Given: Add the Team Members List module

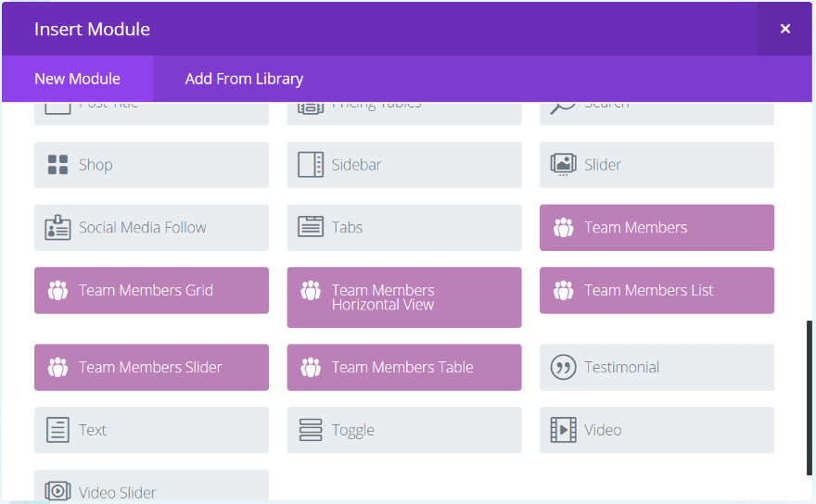Looking at the screenshot, I should [657, 291].
